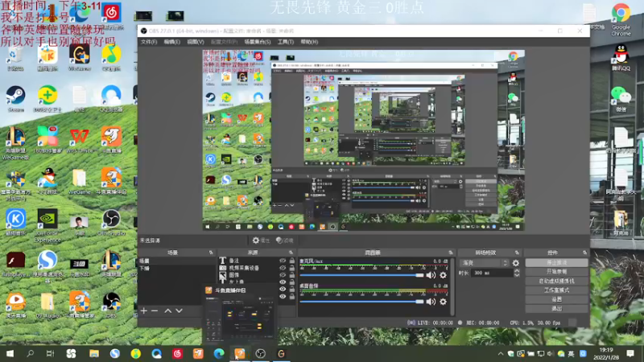The height and width of the screenshot is (362, 644).
Task: Pop out the Controls dock panel
Action: [x=584, y=253]
